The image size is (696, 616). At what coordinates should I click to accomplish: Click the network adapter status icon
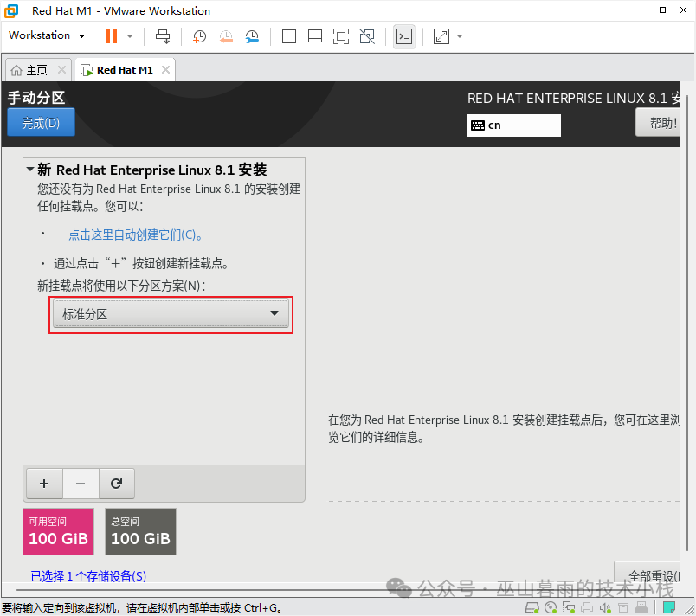(x=570, y=608)
